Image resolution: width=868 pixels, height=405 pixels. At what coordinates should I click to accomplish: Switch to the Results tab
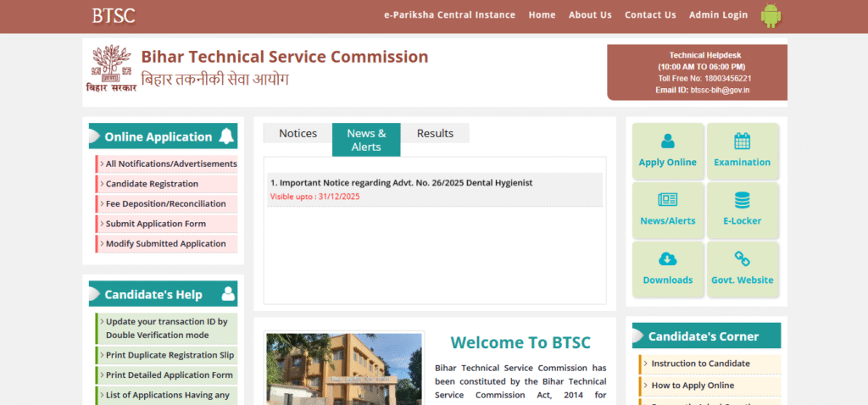[x=435, y=133]
